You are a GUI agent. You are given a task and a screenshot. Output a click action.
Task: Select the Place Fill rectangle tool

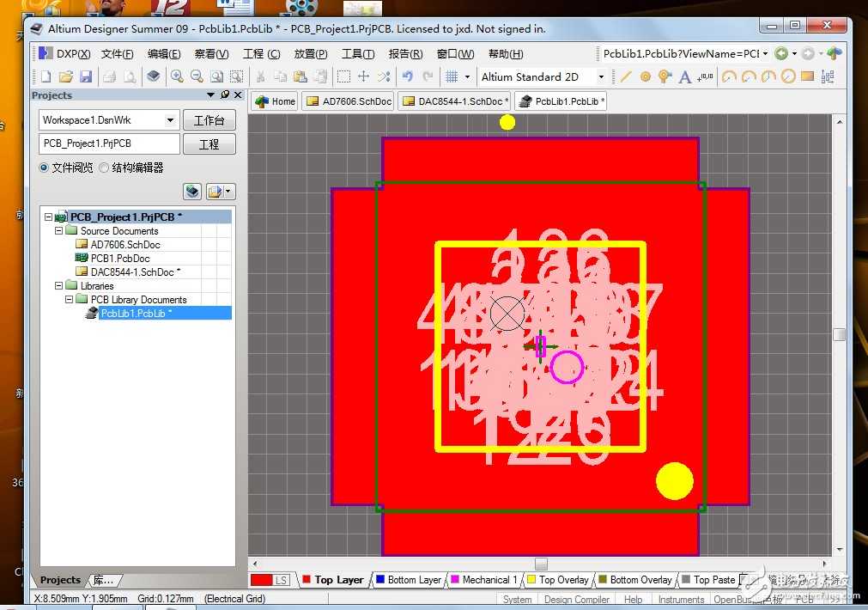[807, 76]
